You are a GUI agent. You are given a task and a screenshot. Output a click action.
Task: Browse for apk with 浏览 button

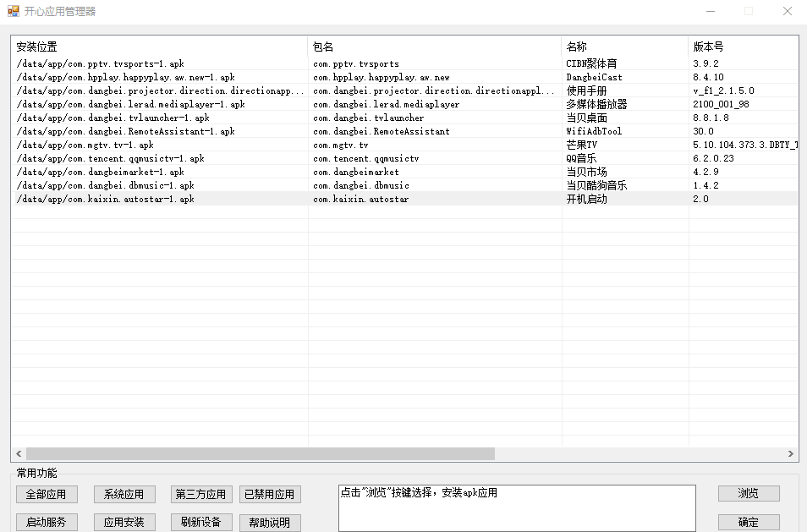pyautogui.click(x=749, y=493)
